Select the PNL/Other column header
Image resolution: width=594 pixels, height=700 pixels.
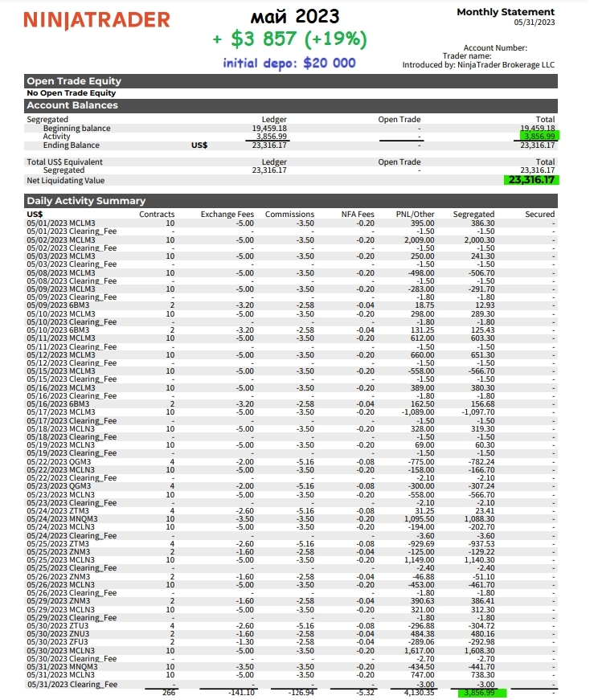click(416, 215)
